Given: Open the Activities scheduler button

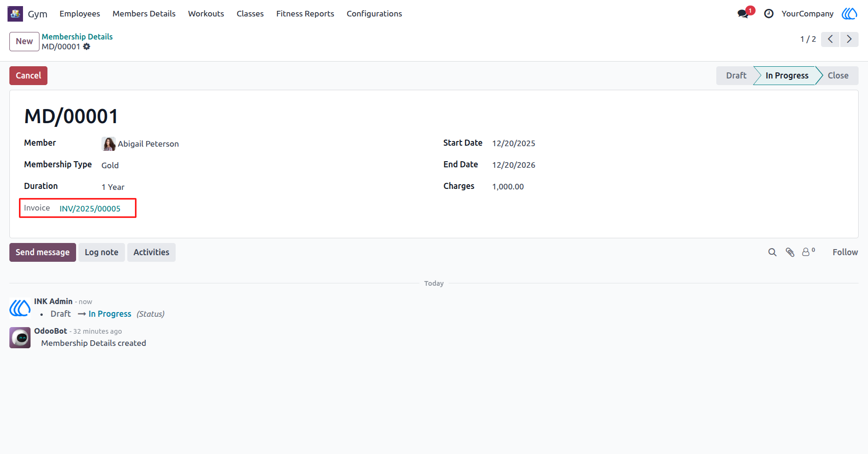Looking at the screenshot, I should pos(151,252).
